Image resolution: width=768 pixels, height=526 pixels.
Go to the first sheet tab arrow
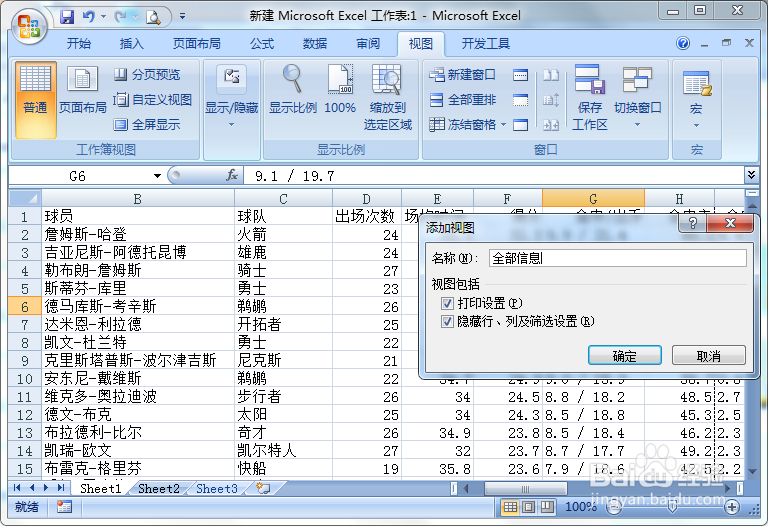pyautogui.click(x=17, y=488)
